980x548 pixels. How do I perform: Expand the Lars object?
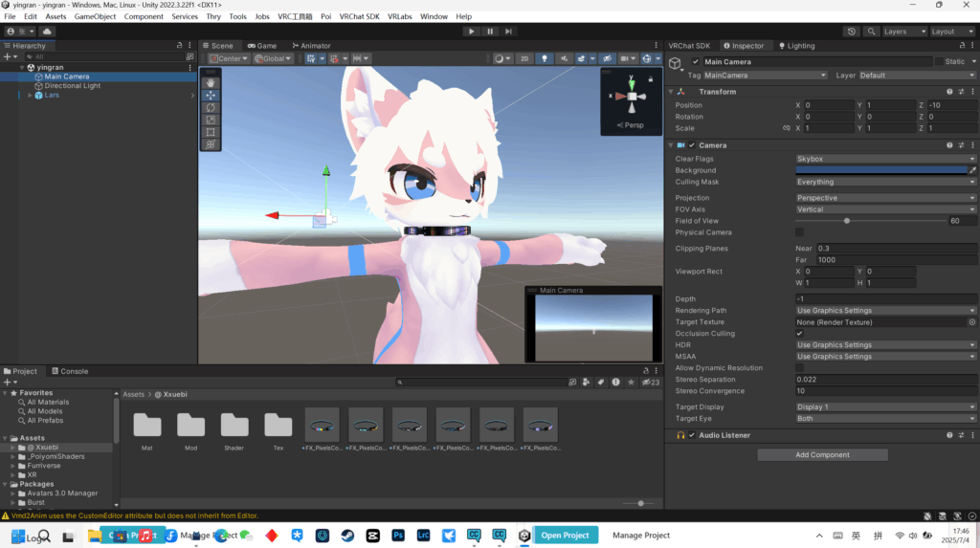tap(30, 95)
